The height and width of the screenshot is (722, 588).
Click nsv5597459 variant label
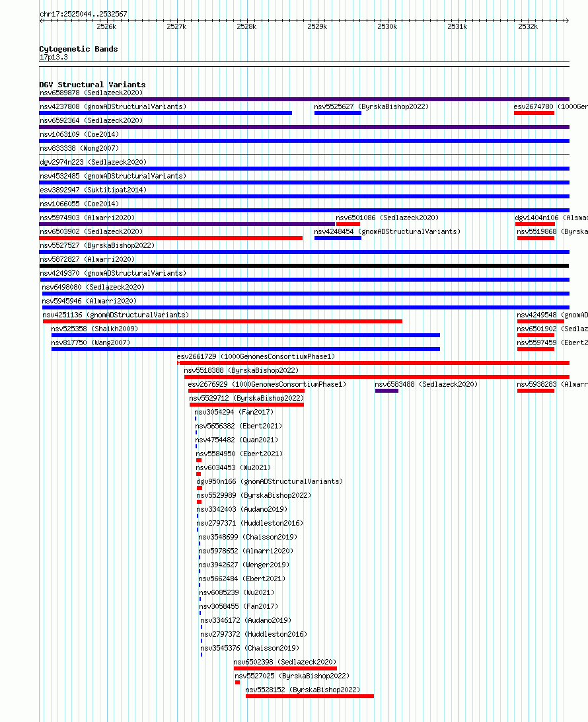[552, 342]
